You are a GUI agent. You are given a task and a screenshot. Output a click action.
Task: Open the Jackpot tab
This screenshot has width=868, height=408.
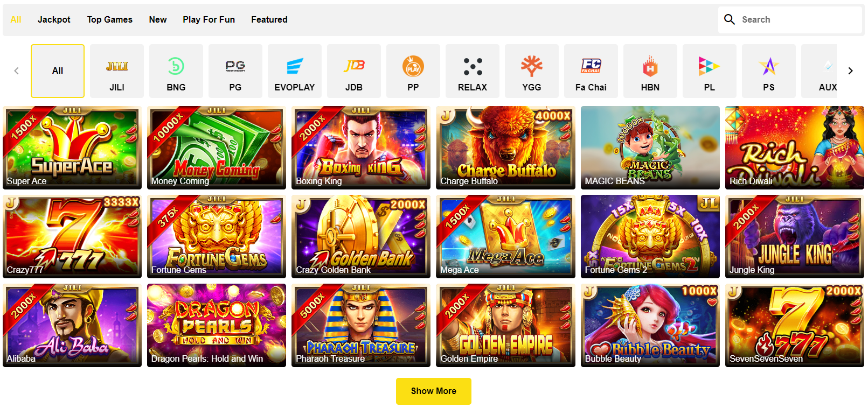click(x=54, y=19)
